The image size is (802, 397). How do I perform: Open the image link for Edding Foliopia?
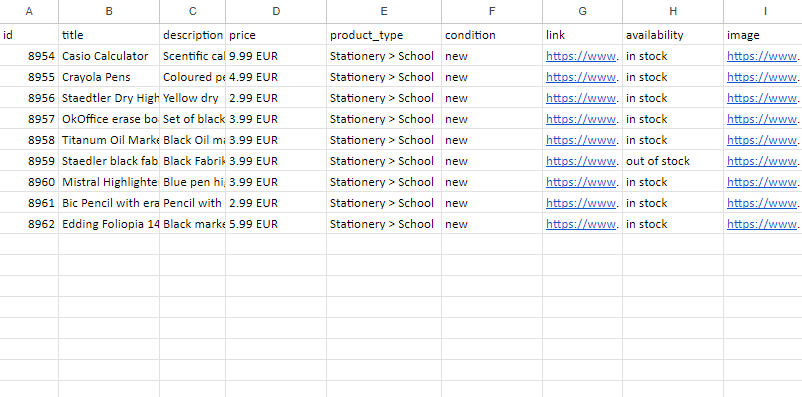pyautogui.click(x=763, y=224)
